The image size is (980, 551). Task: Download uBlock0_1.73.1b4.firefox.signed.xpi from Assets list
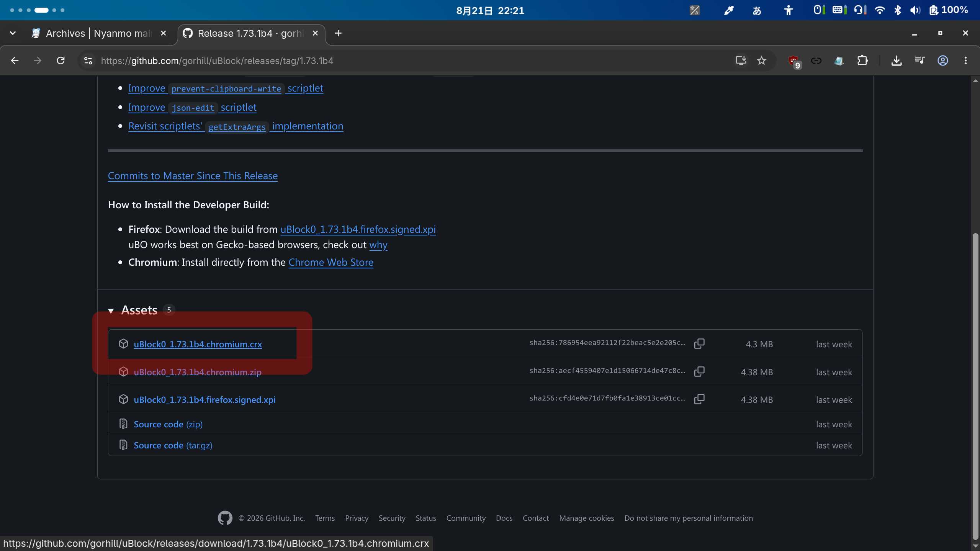coord(205,400)
